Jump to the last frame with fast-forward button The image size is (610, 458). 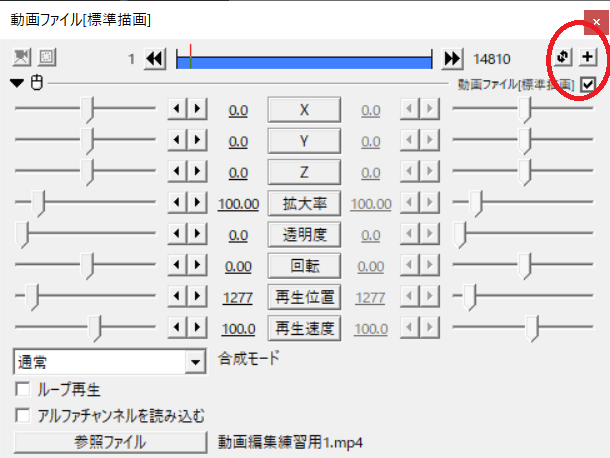tap(452, 59)
